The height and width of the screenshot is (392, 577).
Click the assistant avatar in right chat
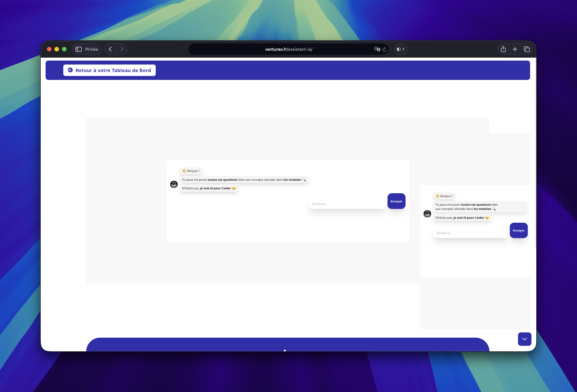point(428,214)
